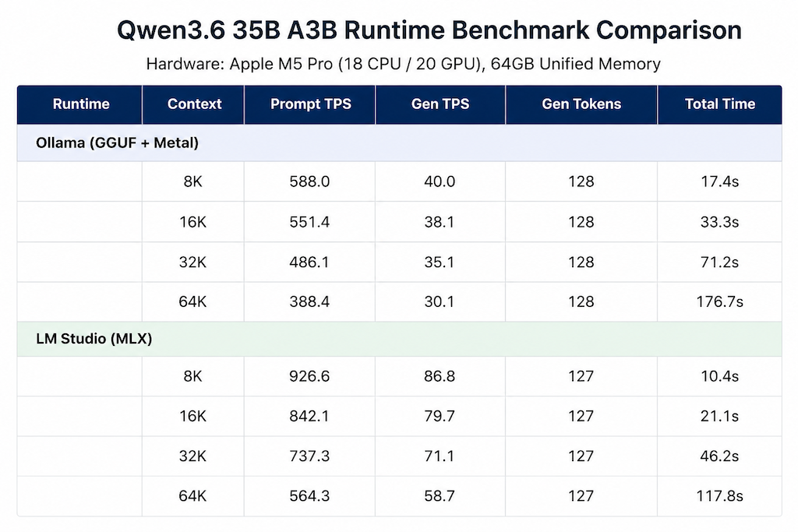Click the 'Runtime' column header

pyautogui.click(x=81, y=104)
